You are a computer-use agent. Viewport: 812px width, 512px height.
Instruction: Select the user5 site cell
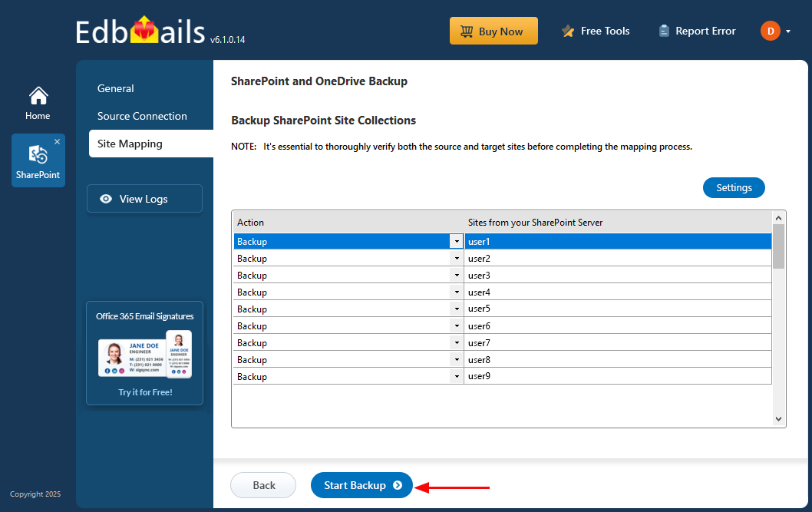pos(618,309)
